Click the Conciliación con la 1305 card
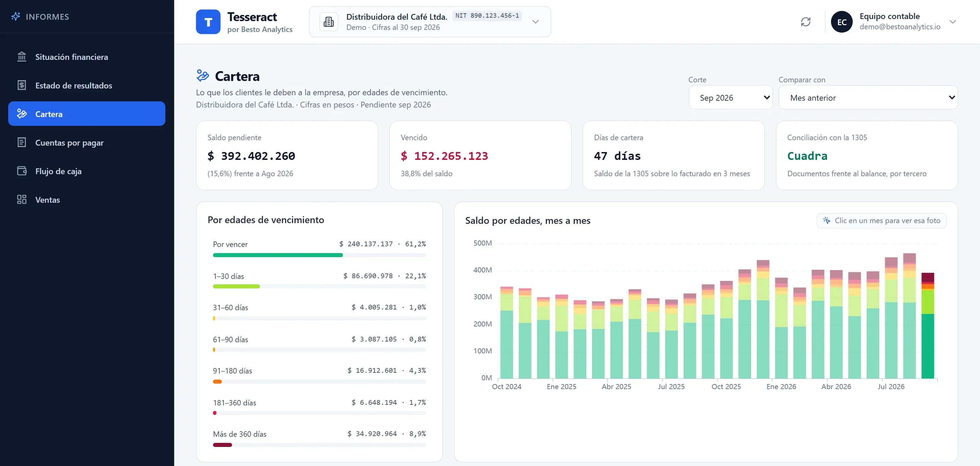Image resolution: width=980 pixels, height=466 pixels. point(867,155)
